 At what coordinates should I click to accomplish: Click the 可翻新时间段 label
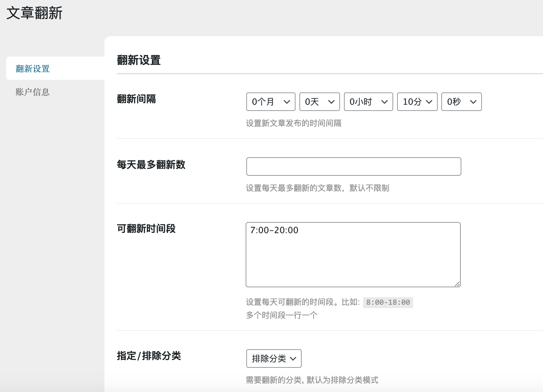point(146,229)
